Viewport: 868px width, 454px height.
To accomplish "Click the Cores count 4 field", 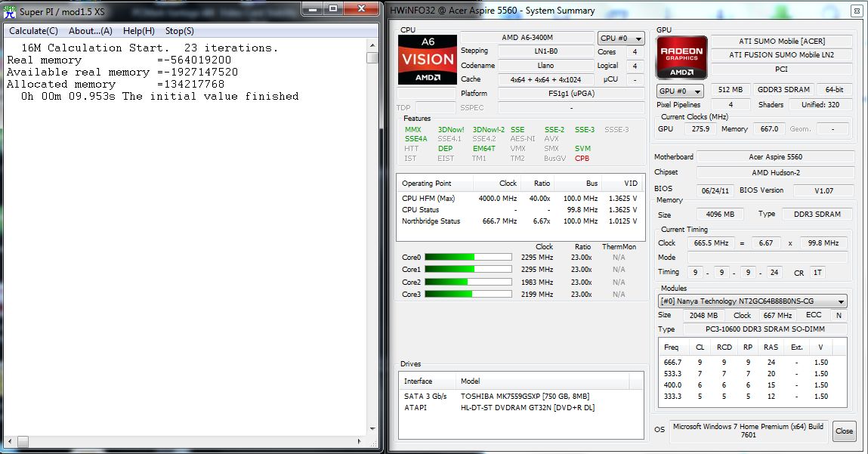I will click(x=635, y=51).
